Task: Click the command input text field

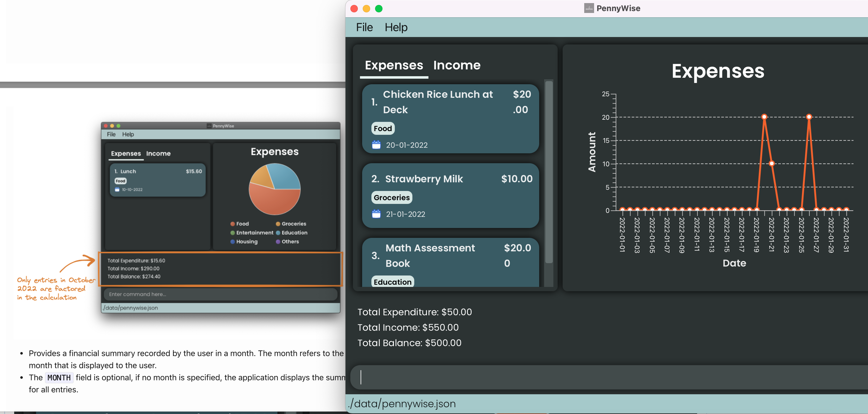Action: 606,377
